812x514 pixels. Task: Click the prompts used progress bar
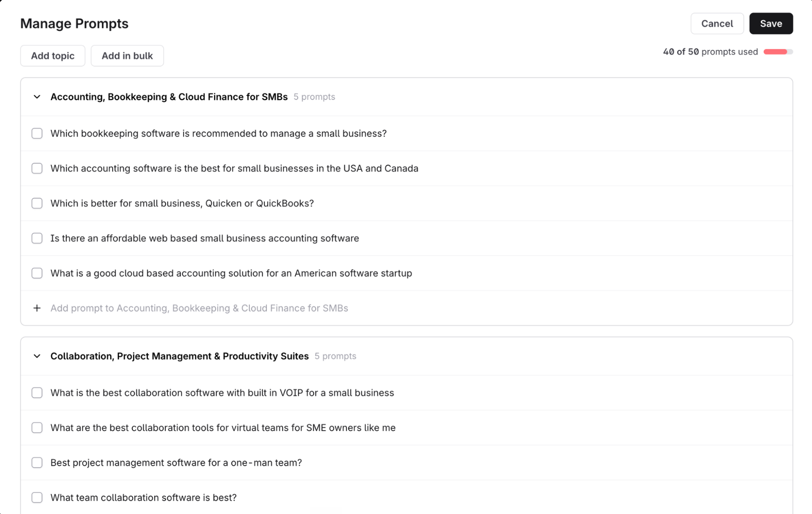click(x=778, y=52)
